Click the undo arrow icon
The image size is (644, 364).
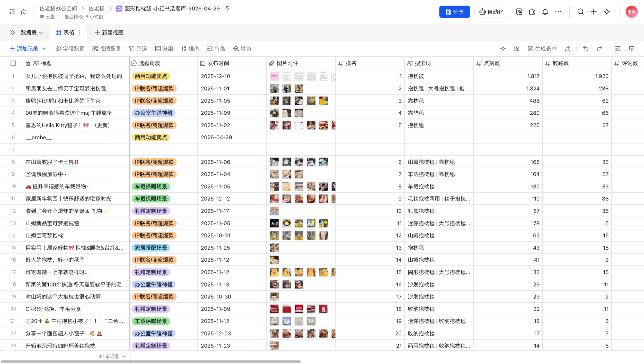pyautogui.click(x=585, y=49)
